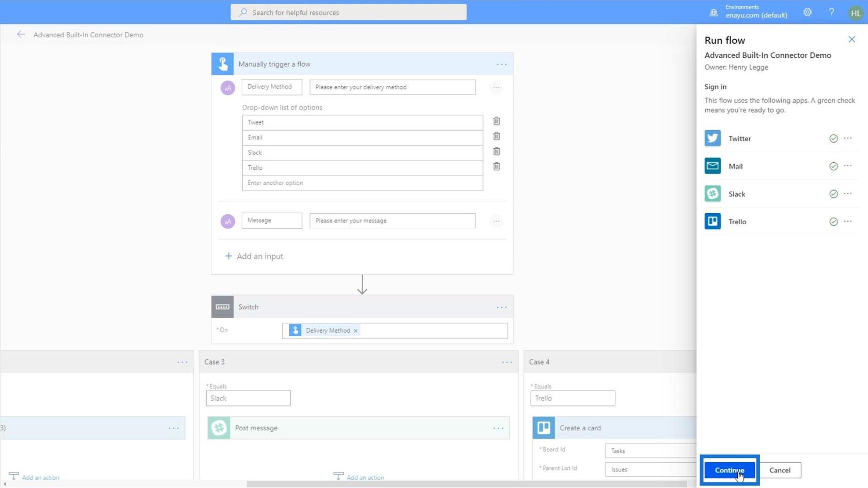868x488 pixels.
Task: Click the Slack app icon in Run flow
Action: click(712, 194)
